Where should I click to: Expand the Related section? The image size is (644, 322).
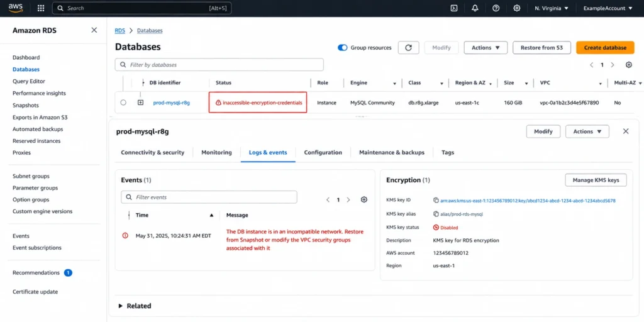point(135,306)
